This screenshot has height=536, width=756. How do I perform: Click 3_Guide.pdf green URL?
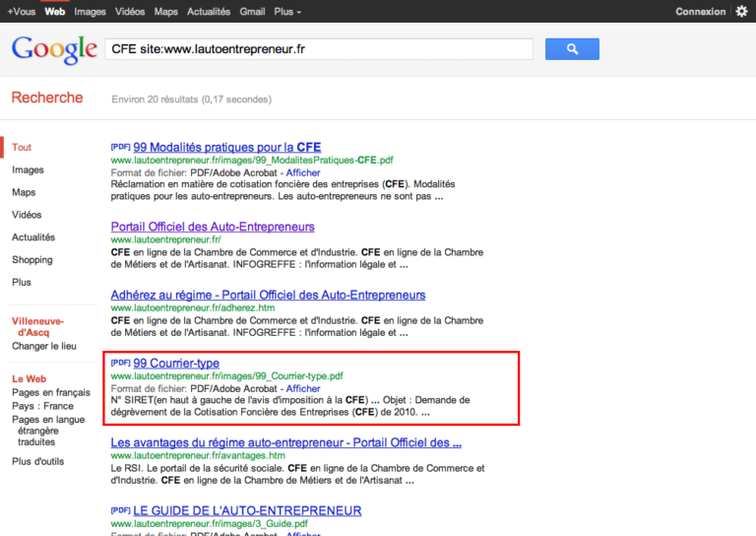210,523
